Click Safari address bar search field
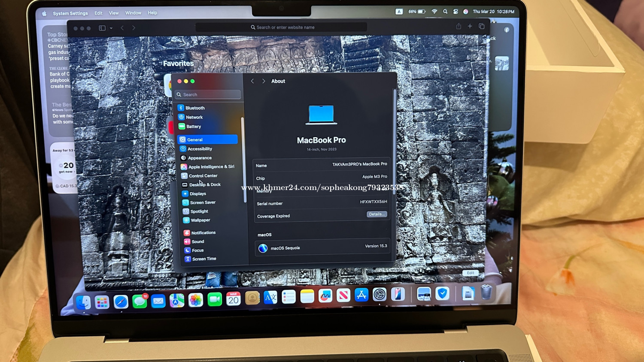 281,27
